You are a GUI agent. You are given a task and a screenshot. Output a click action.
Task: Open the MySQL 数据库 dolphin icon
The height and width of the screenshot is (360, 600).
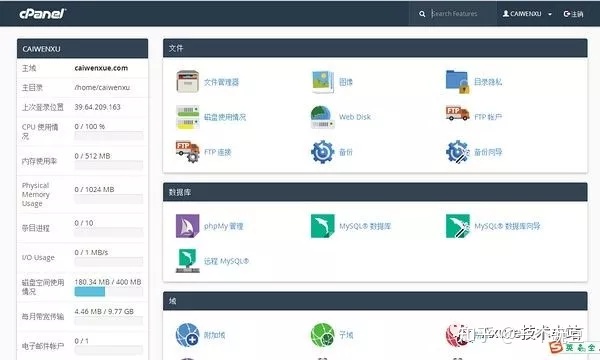coord(323,226)
